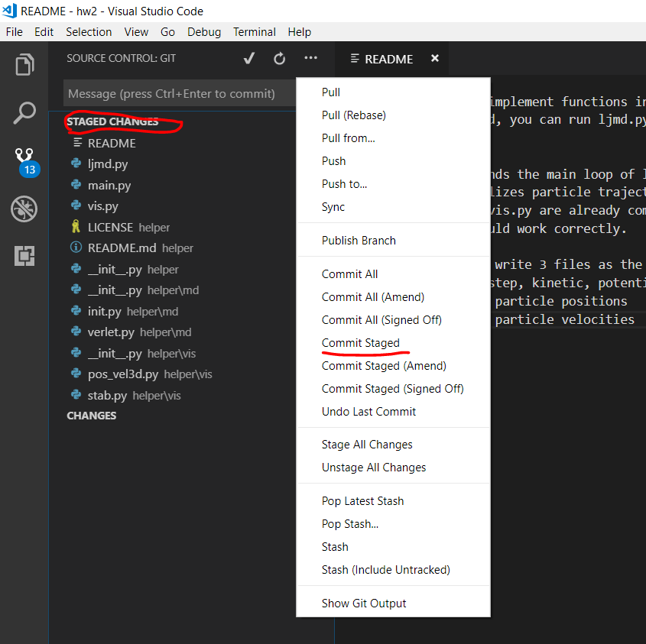
Task: Open the Terminal menu
Action: [x=255, y=32]
